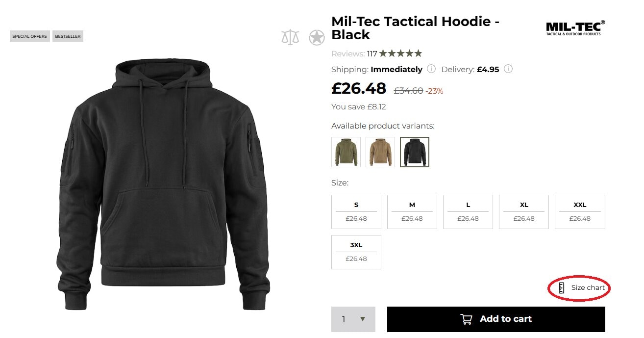This screenshot has width=644, height=338.
Task: Switch to the Black hoodie variant
Action: tap(414, 152)
